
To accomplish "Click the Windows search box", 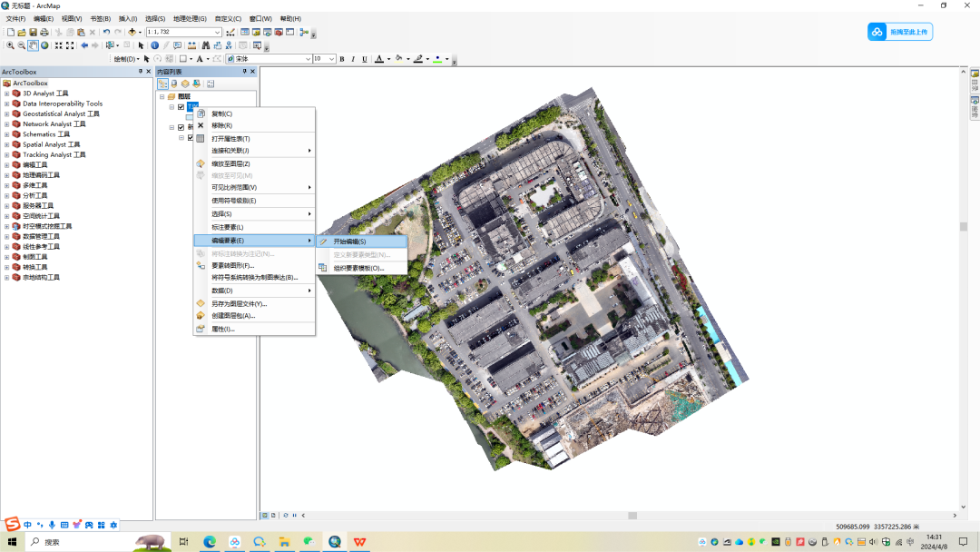I will [x=97, y=542].
